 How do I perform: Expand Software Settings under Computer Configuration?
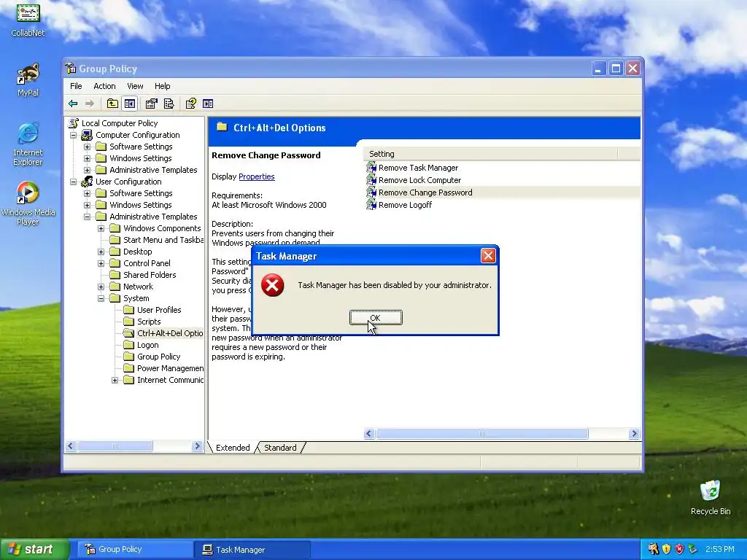88,147
